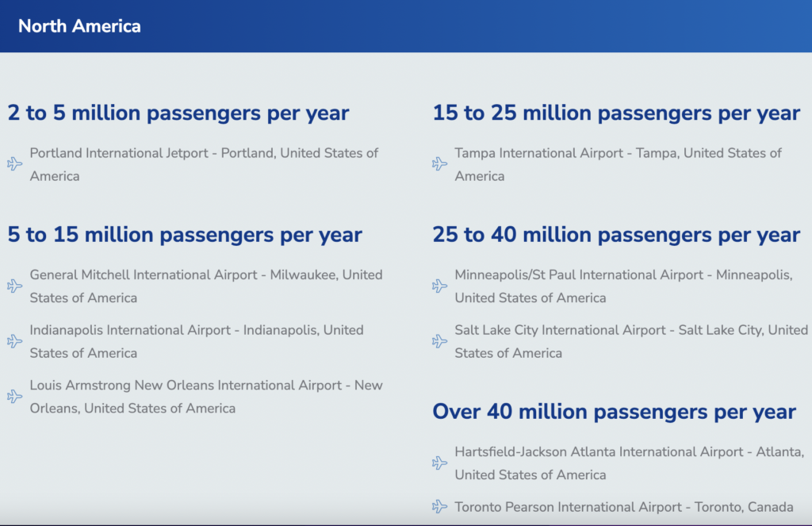The height and width of the screenshot is (526, 812).
Task: Click the plane icon by Minneapolis/St Paul Airport
Action: (x=439, y=286)
